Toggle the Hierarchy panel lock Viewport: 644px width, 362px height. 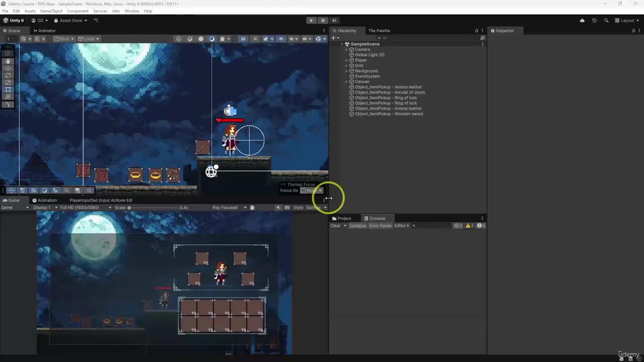tap(476, 31)
